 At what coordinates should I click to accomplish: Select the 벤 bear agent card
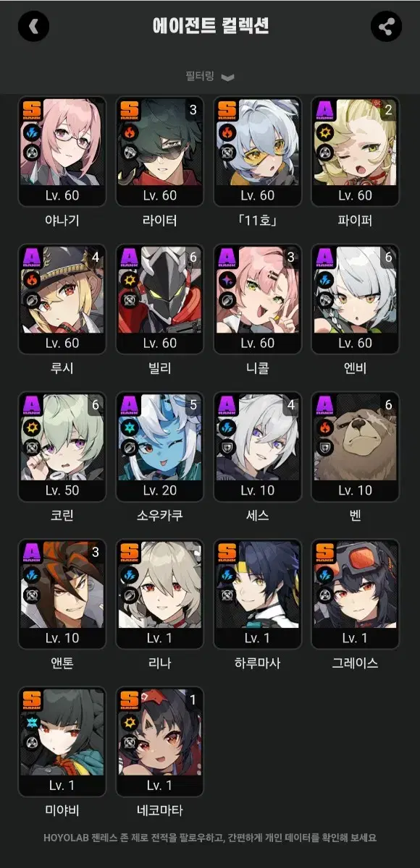[355, 447]
